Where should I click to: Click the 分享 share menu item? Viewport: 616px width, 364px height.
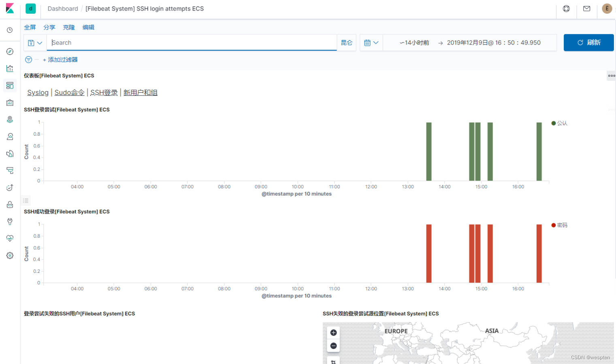click(49, 27)
